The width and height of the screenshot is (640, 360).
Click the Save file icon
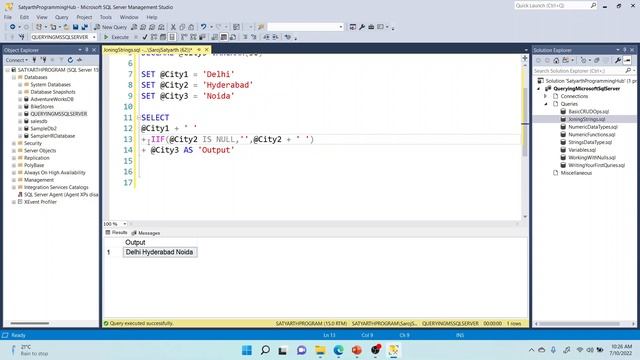pos(76,27)
